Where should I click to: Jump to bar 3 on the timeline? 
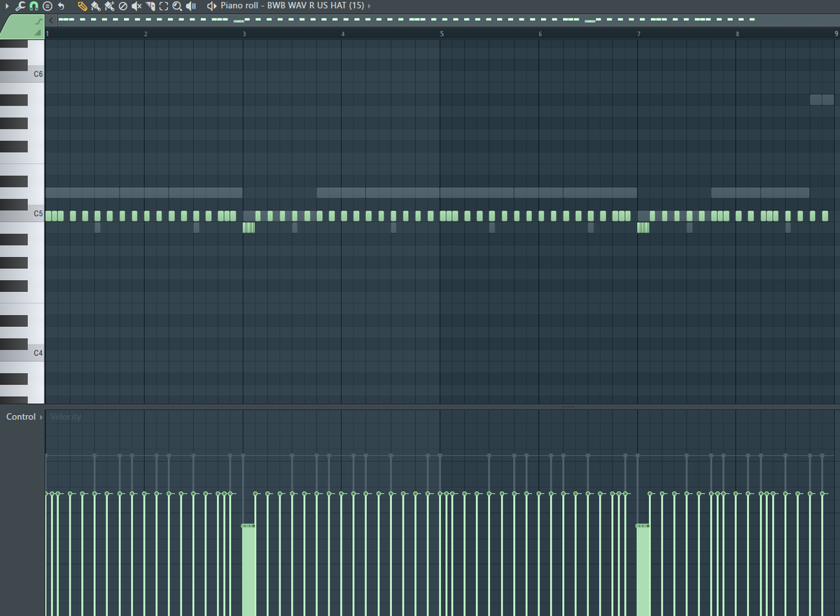[x=244, y=34]
